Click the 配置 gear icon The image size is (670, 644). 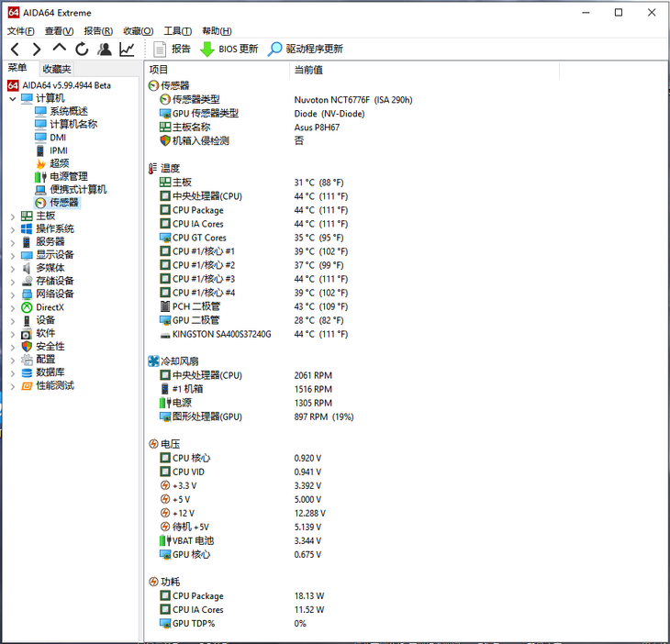point(27,360)
